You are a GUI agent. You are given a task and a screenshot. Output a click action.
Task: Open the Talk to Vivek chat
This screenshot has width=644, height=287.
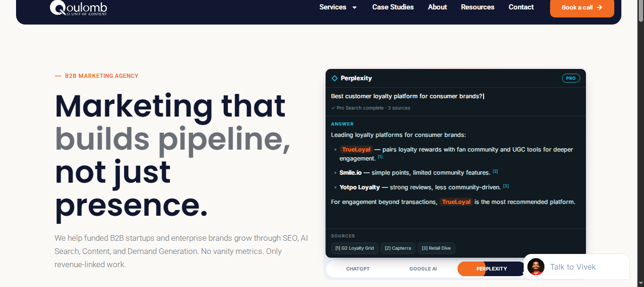point(577,267)
